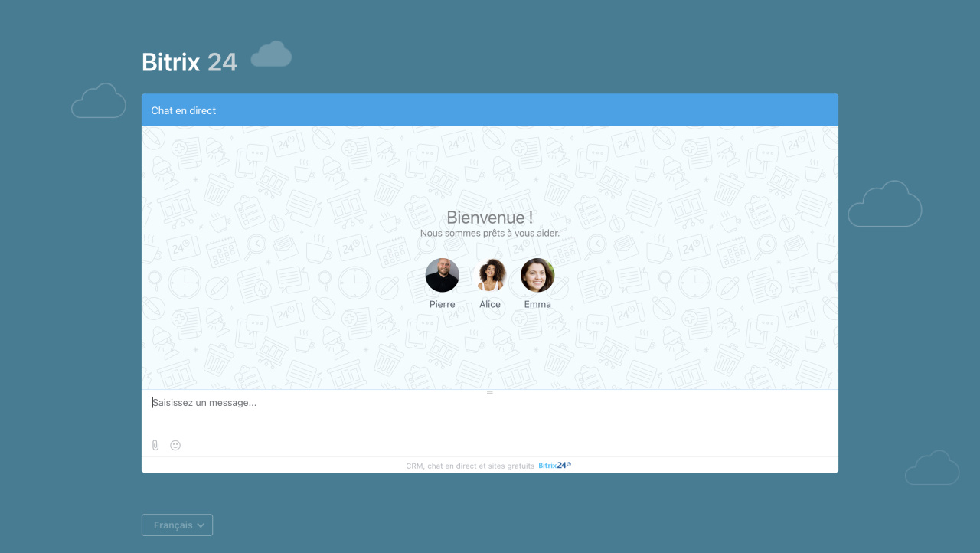
Task: Click the chevron arrow next to Français
Action: (x=201, y=525)
